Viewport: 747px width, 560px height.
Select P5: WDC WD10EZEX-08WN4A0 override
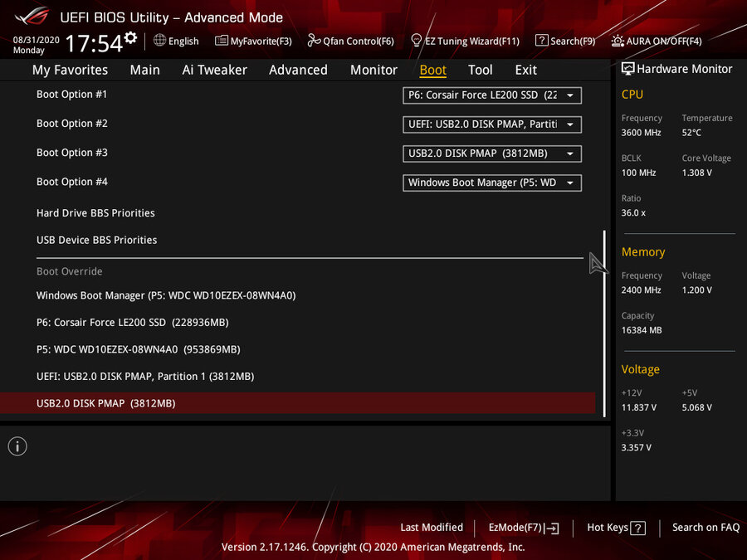(138, 349)
